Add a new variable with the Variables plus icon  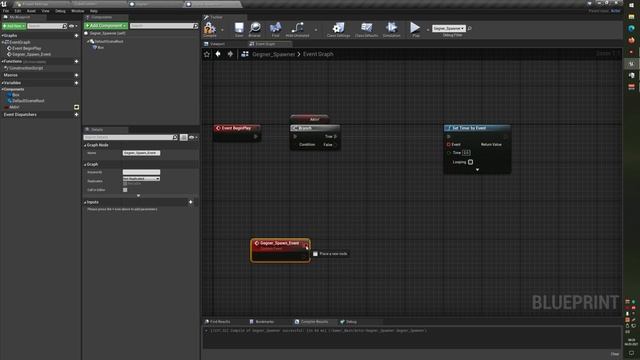76,83
